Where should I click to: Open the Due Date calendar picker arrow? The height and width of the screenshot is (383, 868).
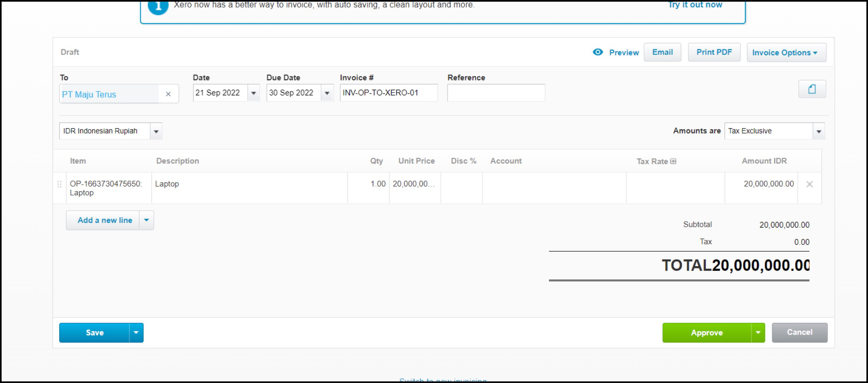click(x=327, y=93)
